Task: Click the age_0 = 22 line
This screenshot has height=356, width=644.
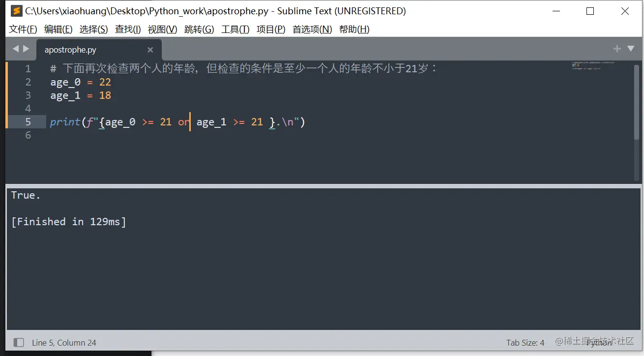Action: pyautogui.click(x=81, y=82)
